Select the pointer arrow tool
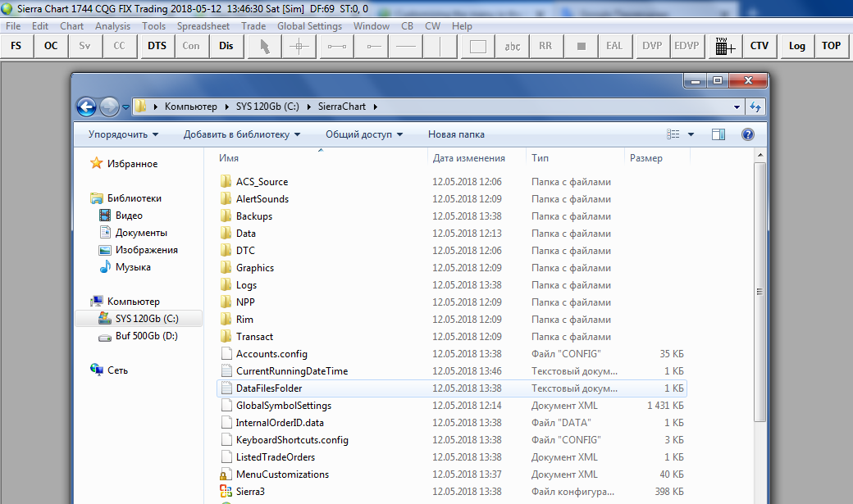 tap(264, 46)
